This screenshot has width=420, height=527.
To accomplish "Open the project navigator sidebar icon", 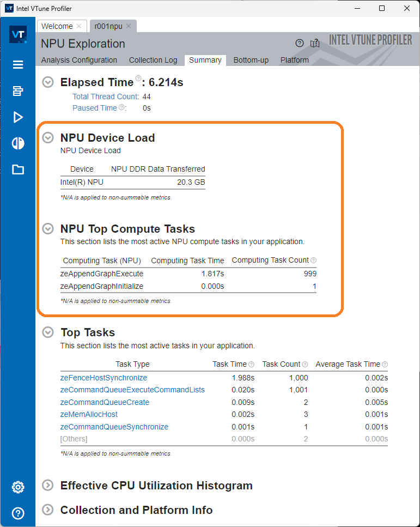I will (x=18, y=91).
